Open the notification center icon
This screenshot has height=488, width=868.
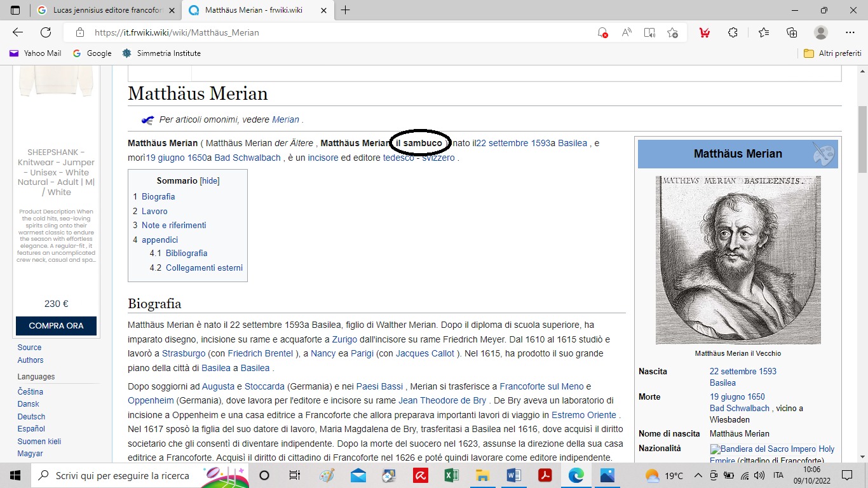pyautogui.click(x=847, y=475)
